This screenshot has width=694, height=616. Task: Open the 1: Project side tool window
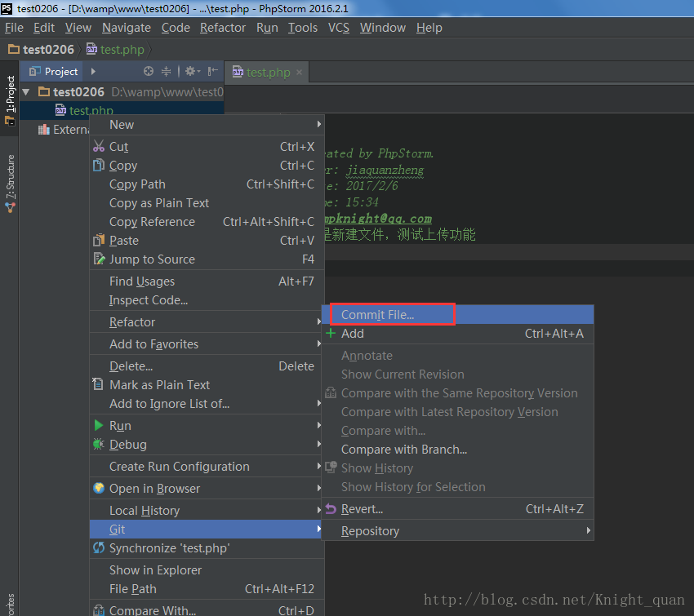coord(10,100)
